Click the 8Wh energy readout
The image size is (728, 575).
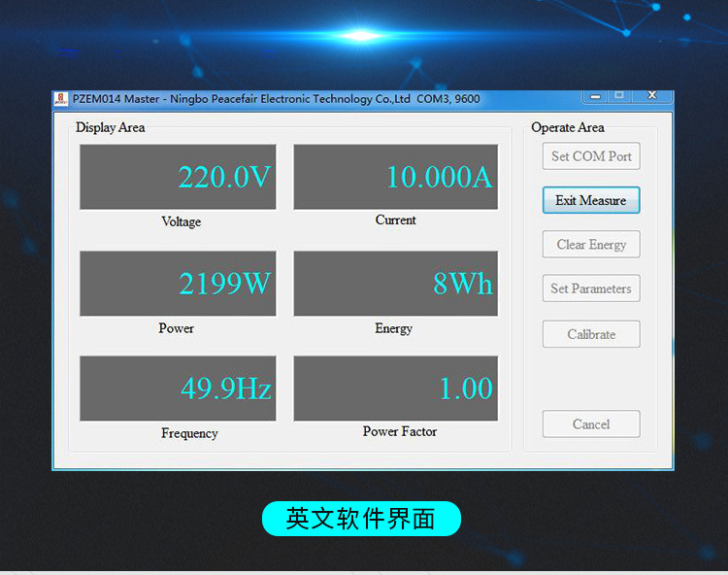point(395,284)
